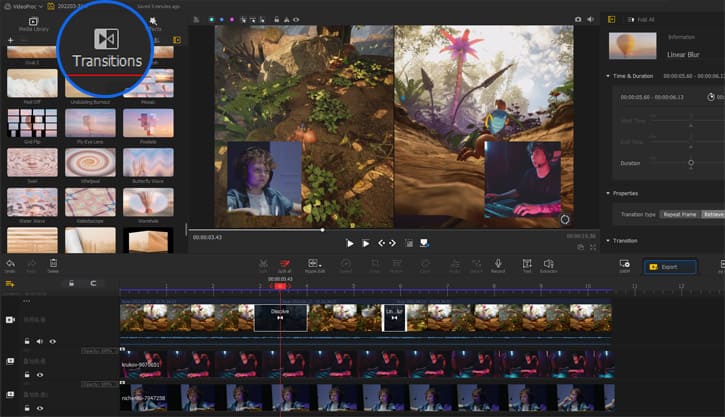Collapse the Time & Duration section
The height and width of the screenshot is (417, 725).
(x=609, y=76)
